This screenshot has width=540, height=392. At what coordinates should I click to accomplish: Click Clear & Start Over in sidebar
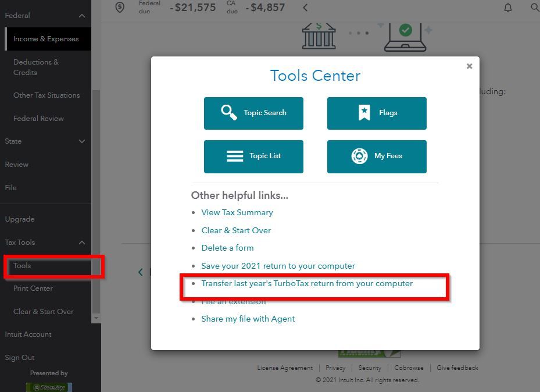click(x=44, y=312)
